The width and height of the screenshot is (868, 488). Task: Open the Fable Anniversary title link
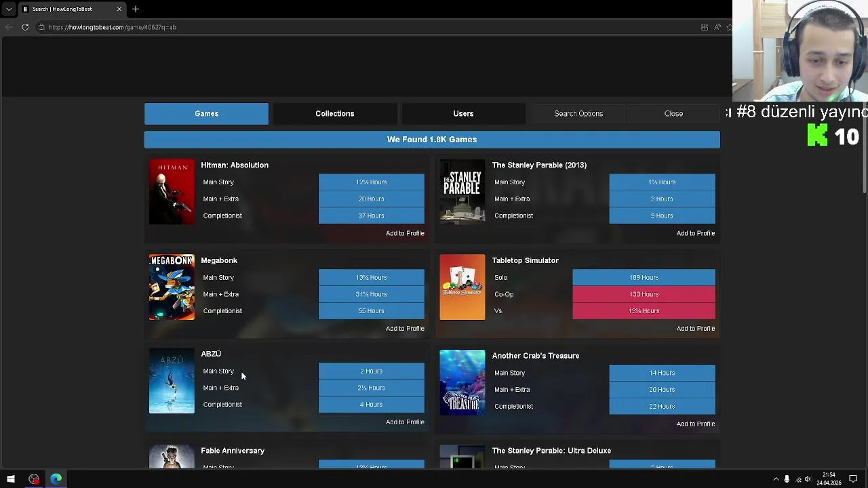233,451
